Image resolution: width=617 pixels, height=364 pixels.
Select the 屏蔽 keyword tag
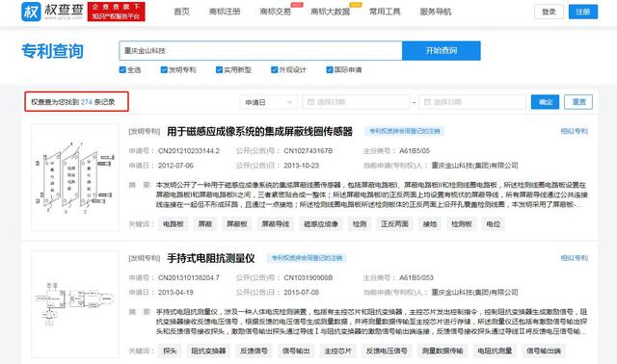point(205,224)
